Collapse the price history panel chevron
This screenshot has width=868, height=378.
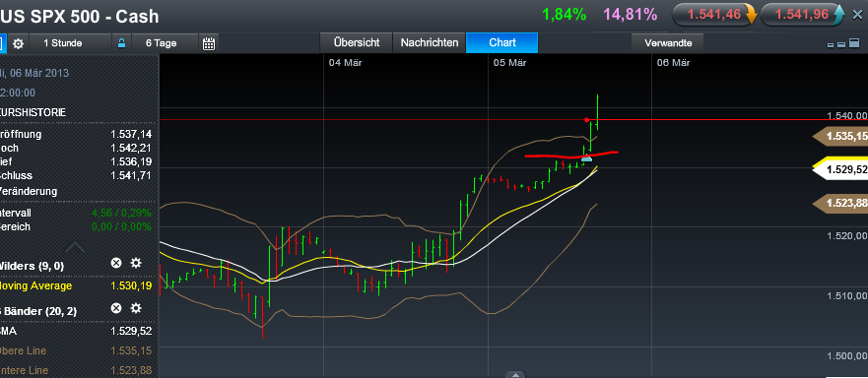coord(75,247)
